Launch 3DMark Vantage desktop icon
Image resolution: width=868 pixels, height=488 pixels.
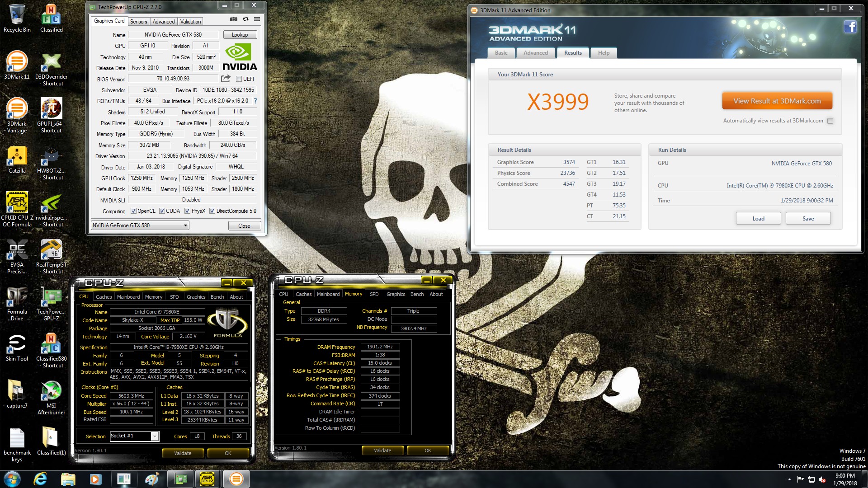point(17,116)
